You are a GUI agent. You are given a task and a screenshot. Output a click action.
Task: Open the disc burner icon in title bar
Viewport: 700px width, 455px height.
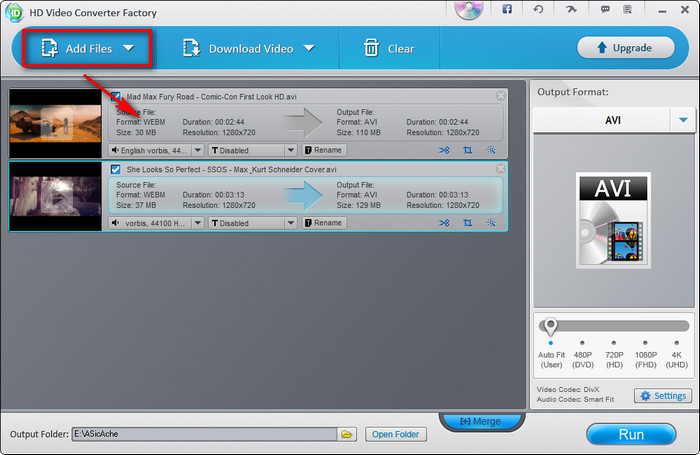pyautogui.click(x=469, y=9)
